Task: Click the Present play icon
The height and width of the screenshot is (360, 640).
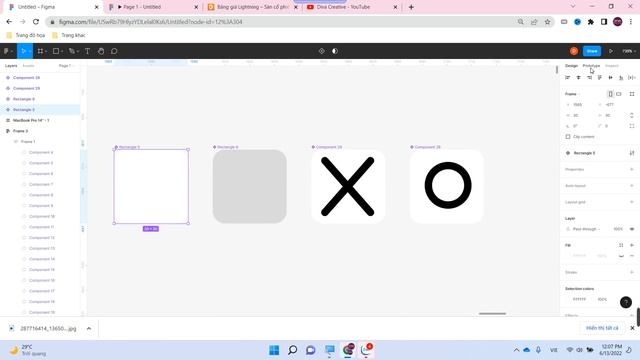Action: [611, 51]
